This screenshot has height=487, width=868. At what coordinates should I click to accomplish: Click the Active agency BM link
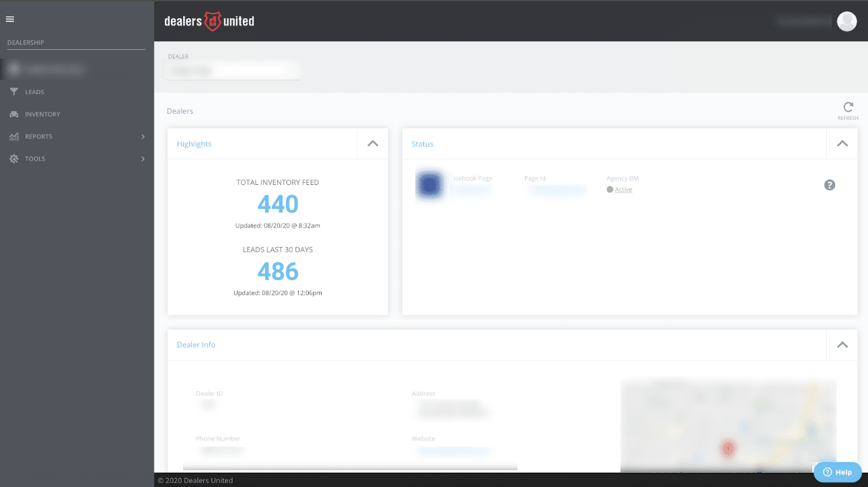tap(624, 190)
